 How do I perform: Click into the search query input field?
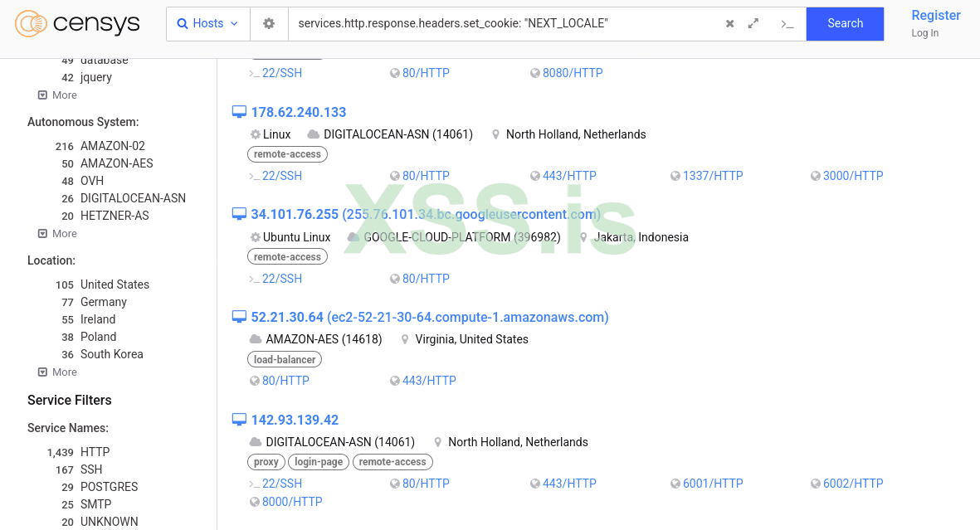pyautogui.click(x=503, y=24)
